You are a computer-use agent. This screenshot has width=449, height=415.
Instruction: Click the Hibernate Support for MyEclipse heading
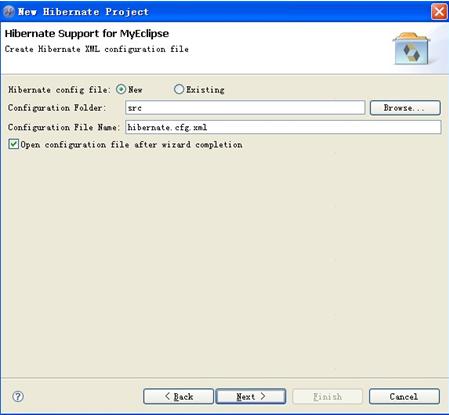click(87, 33)
